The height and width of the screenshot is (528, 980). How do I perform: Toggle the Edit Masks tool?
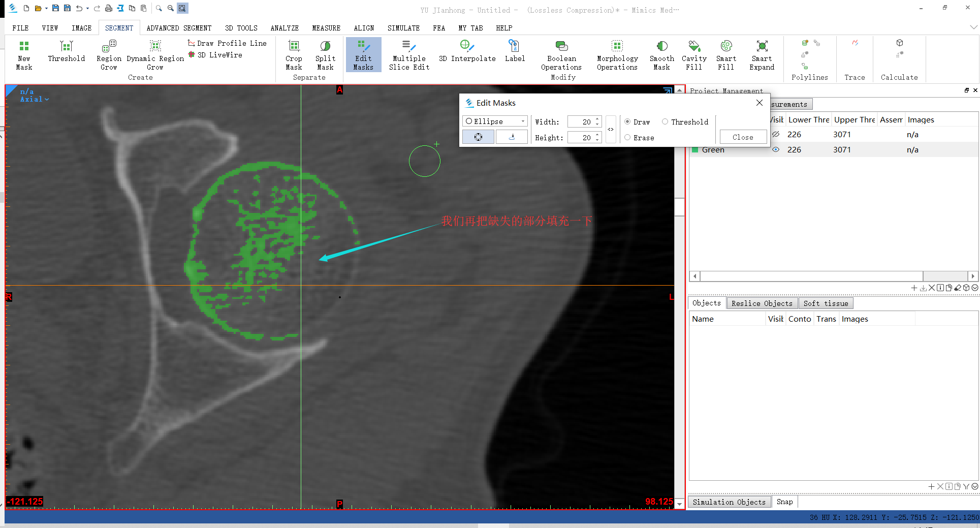tap(363, 55)
